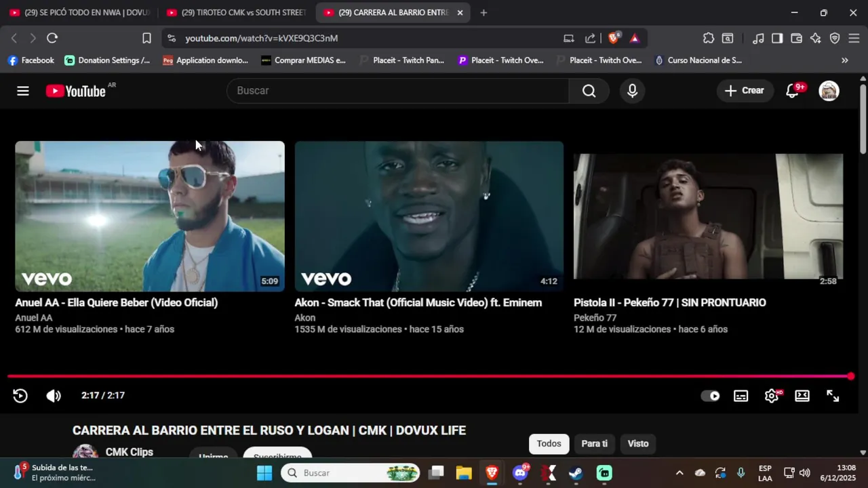Open the Brave playlist music note icon
Screen dimensions: 868x488
759,38
